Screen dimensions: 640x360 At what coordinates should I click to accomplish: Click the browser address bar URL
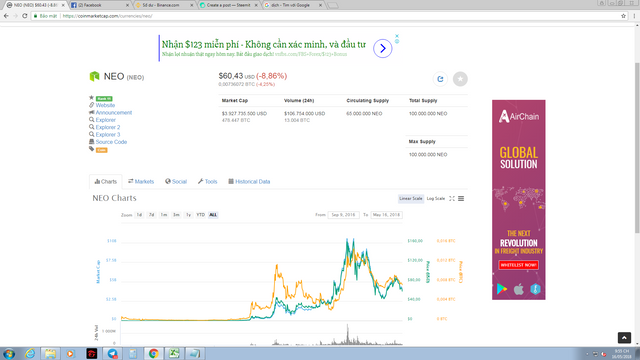pyautogui.click(x=107, y=16)
